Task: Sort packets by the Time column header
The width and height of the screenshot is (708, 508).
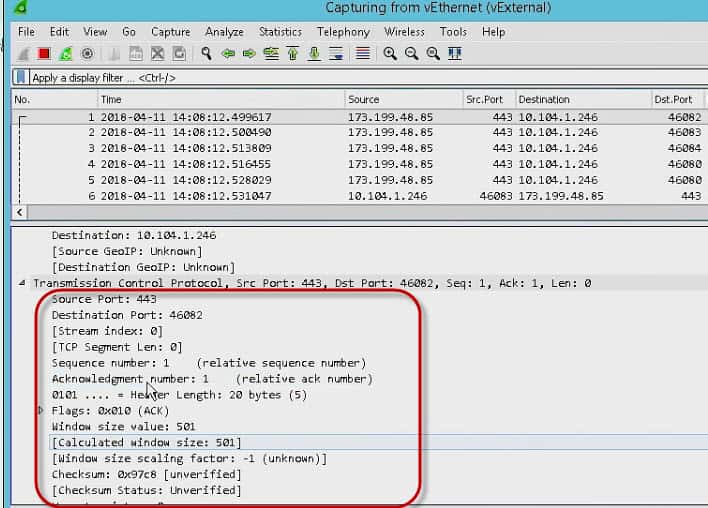Action: (x=221, y=99)
